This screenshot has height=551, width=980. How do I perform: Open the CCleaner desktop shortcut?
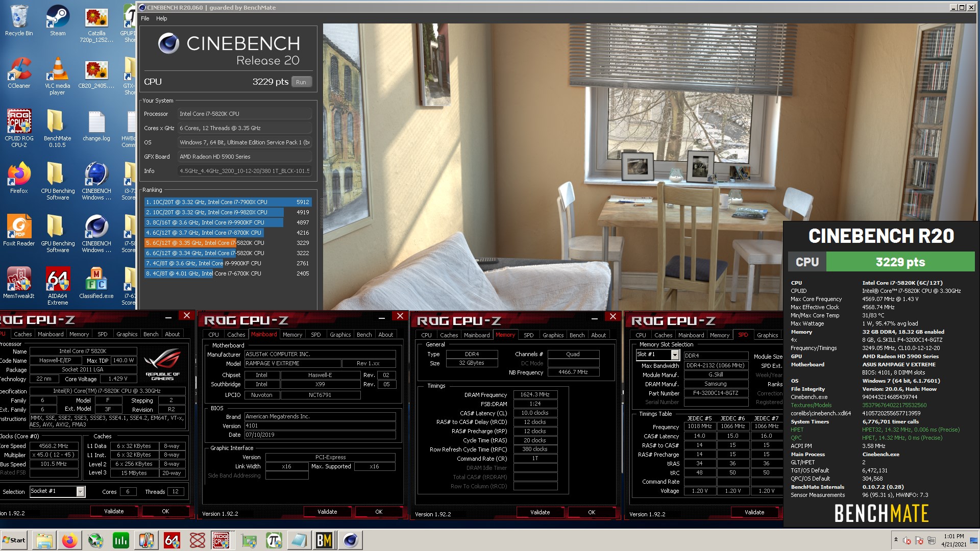19,73
